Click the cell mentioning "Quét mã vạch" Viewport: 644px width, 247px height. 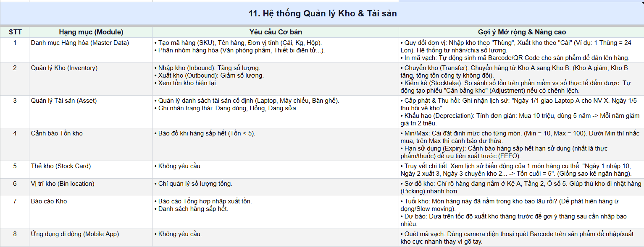click(521, 238)
